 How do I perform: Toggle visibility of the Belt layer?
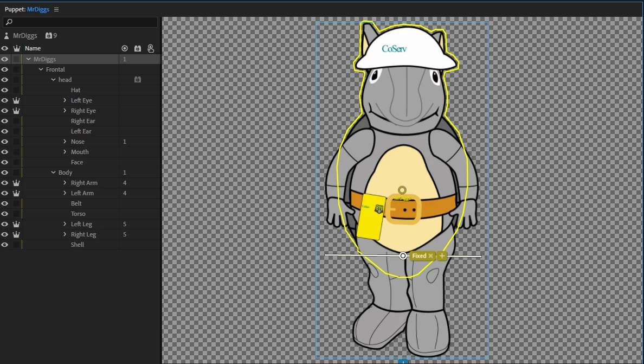click(x=4, y=203)
